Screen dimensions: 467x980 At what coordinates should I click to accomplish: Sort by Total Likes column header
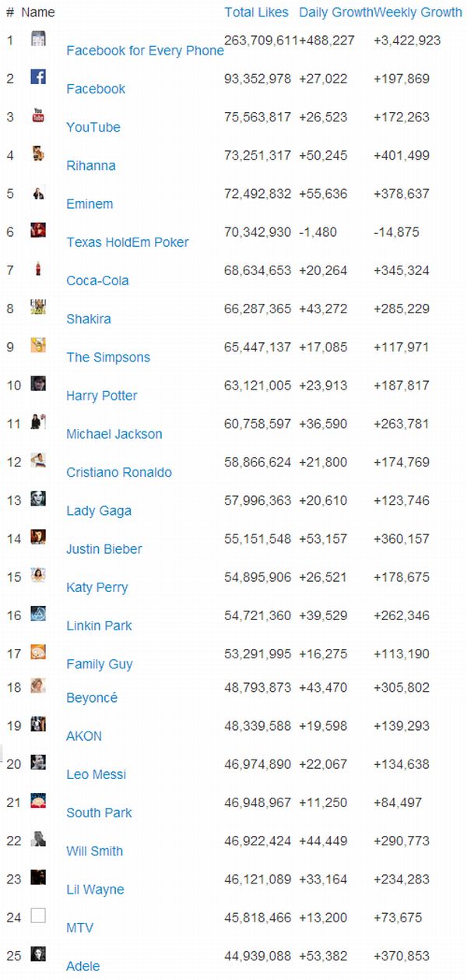pyautogui.click(x=256, y=12)
